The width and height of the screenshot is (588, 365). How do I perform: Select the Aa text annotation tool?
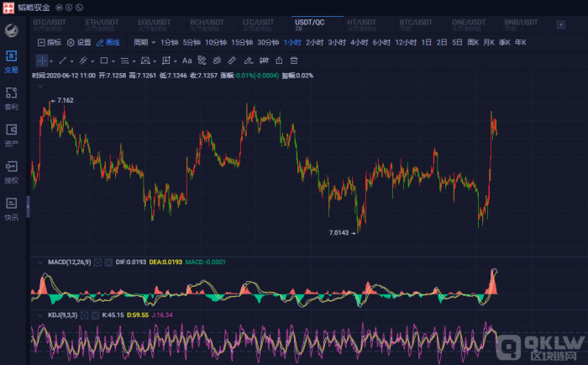186,61
